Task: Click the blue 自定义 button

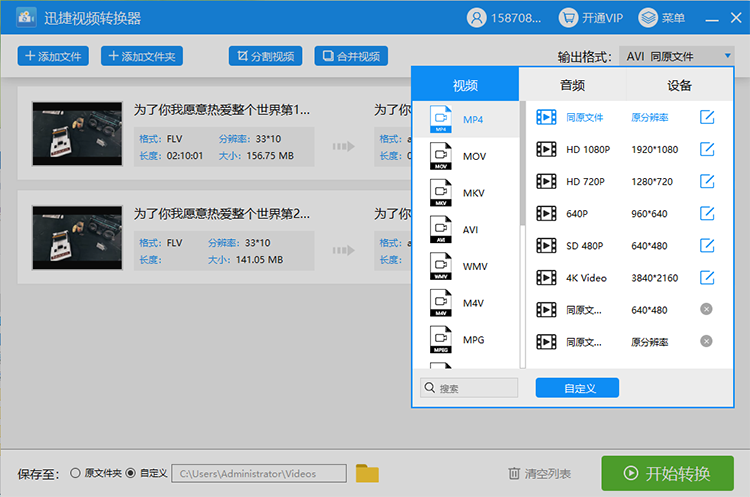Action: pyautogui.click(x=577, y=387)
